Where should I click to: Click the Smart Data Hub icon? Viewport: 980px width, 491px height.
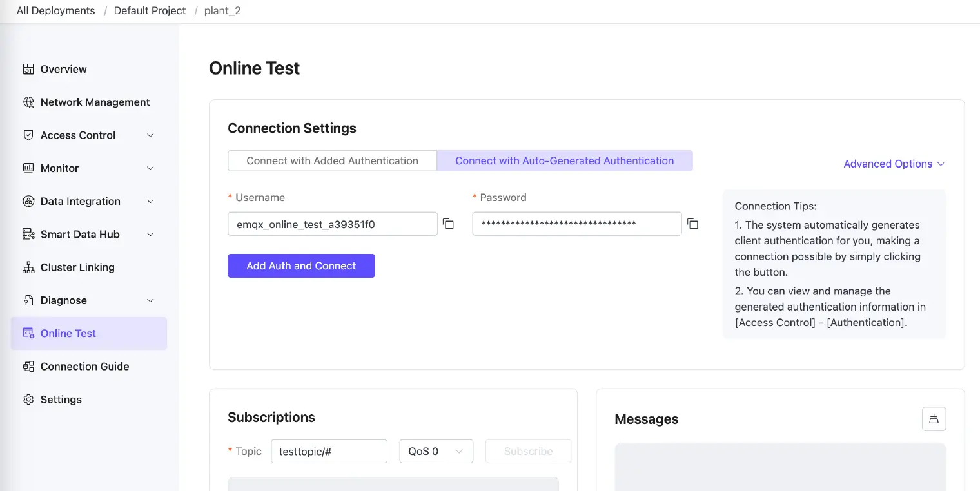(28, 235)
